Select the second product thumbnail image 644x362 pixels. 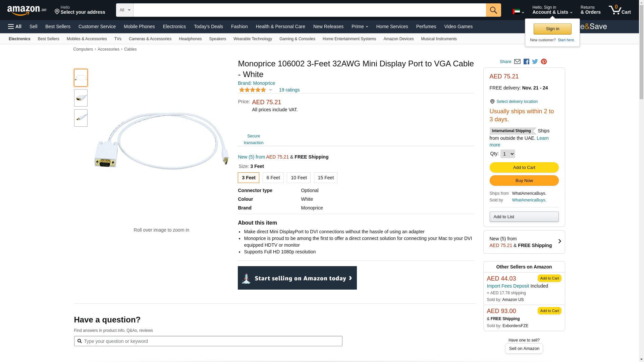pos(81,98)
